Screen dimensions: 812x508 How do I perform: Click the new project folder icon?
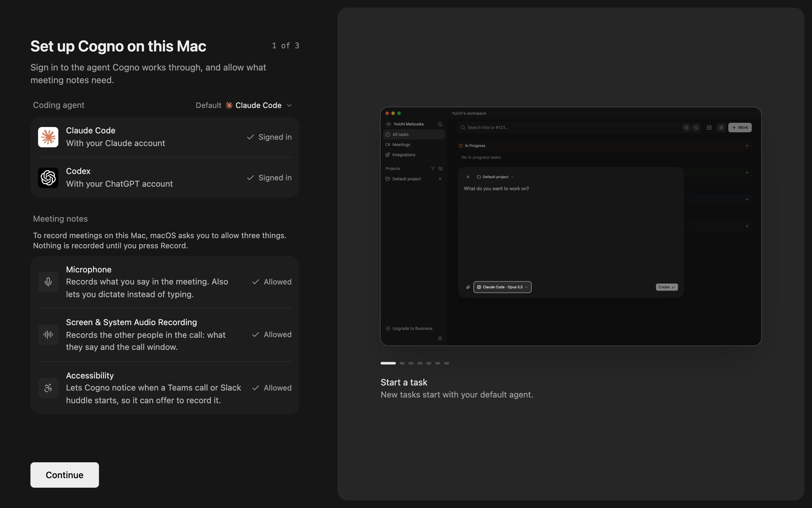click(x=441, y=169)
